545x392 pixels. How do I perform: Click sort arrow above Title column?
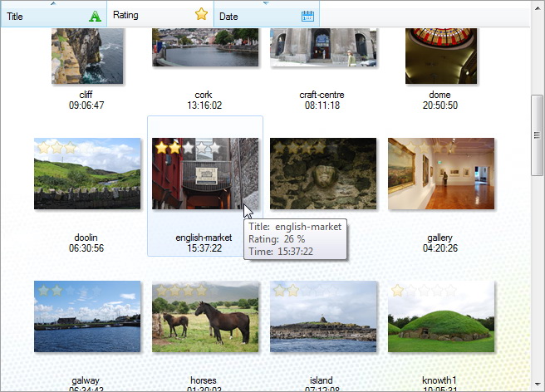53,3
